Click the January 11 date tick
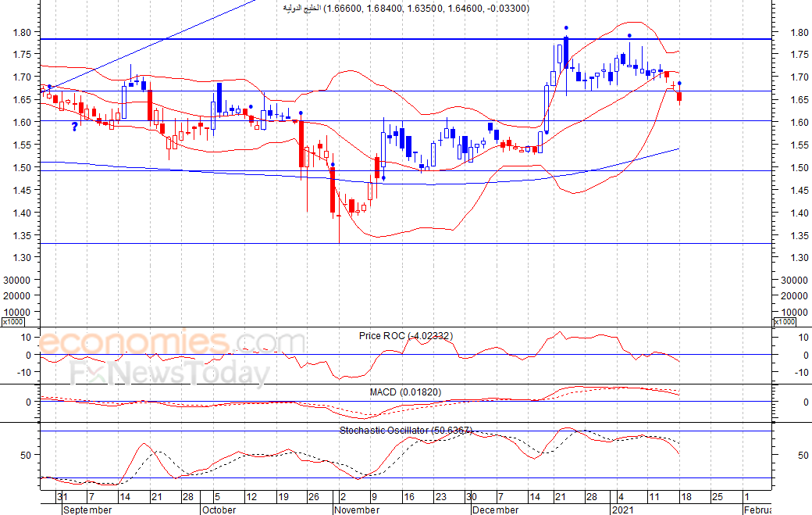 654,497
